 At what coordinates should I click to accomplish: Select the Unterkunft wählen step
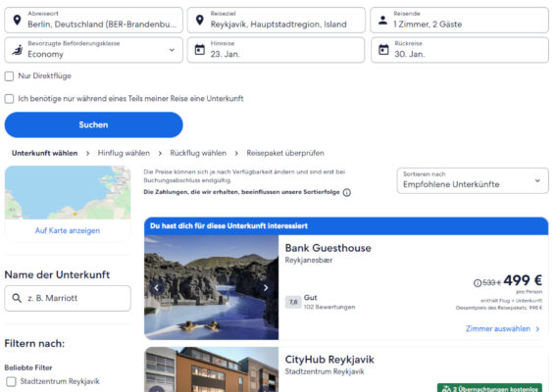point(45,153)
